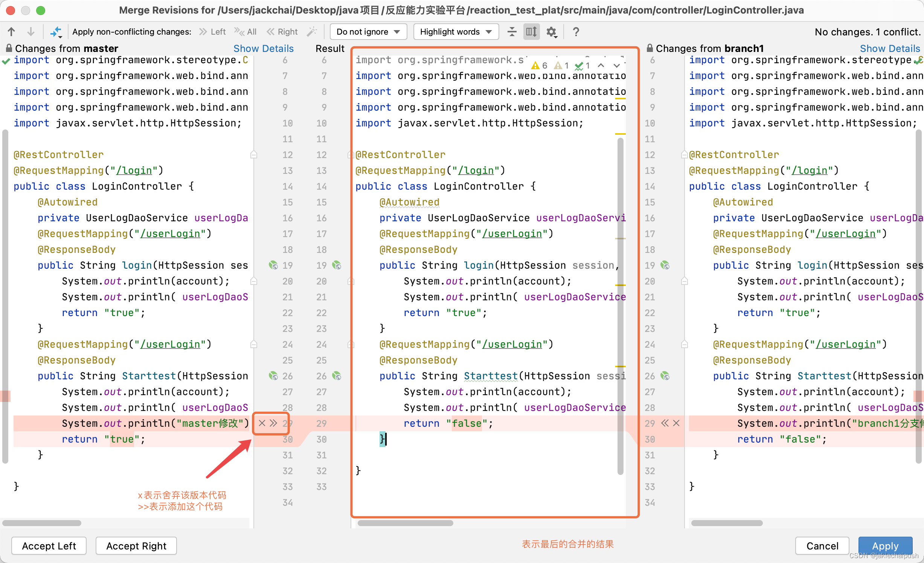
Task: Apply non-conflicting changes from Right
Action: pos(282,32)
